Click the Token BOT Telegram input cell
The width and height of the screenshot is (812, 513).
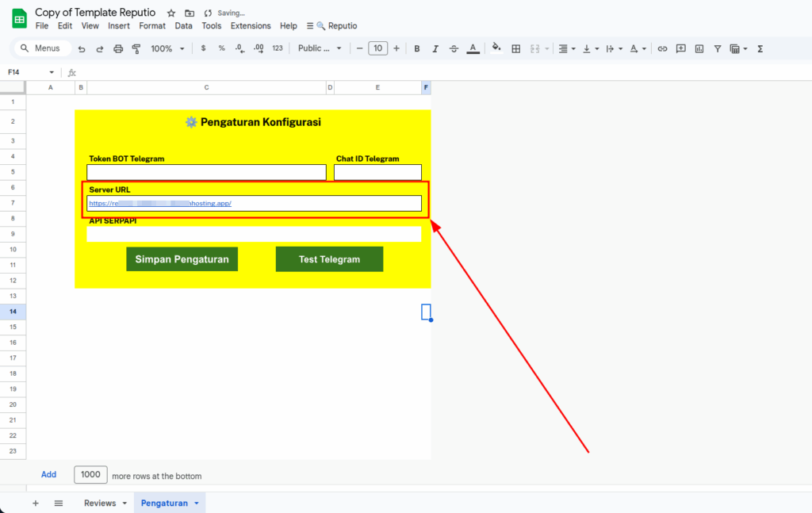206,172
